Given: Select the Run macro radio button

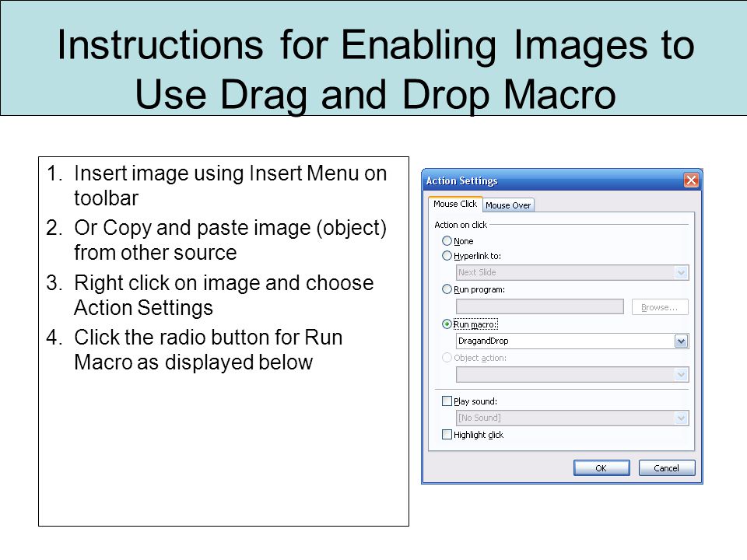Looking at the screenshot, I should pos(447,324).
